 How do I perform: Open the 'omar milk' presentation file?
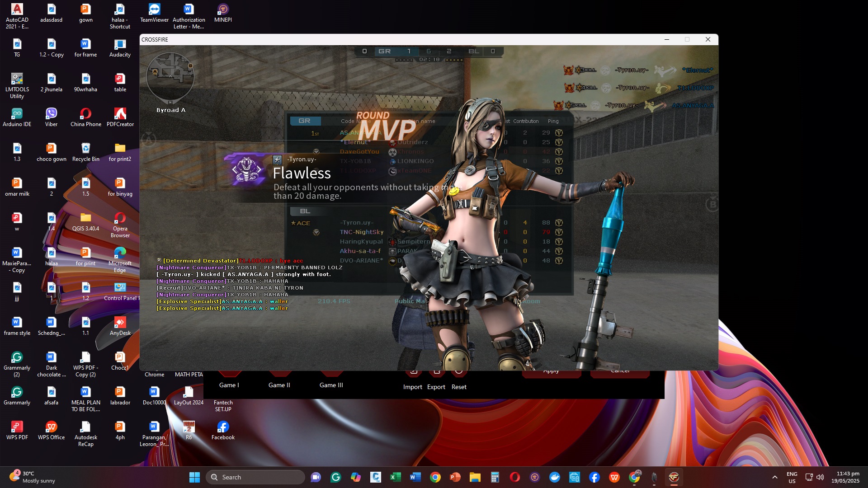click(17, 187)
